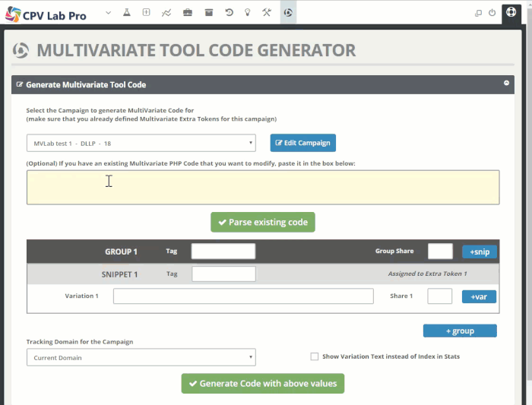Click the Variation 1 text field
This screenshot has height=405, width=532.
243,296
